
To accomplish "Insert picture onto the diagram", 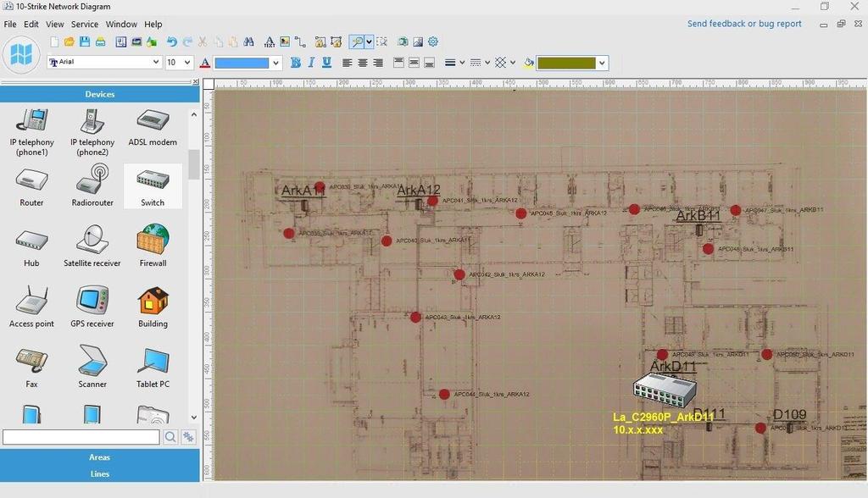I will click(x=285, y=42).
